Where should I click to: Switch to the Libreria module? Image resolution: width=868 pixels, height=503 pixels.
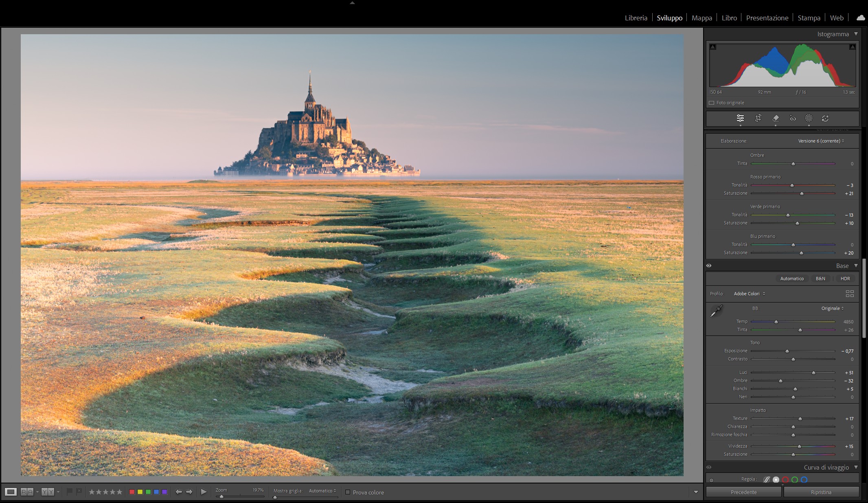[x=636, y=18]
